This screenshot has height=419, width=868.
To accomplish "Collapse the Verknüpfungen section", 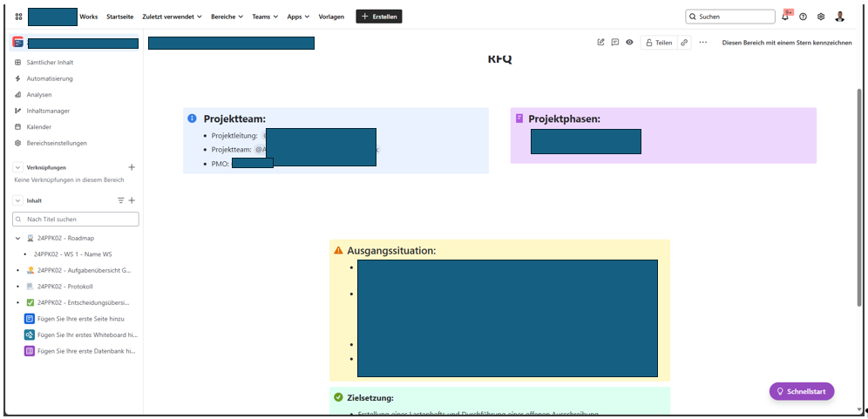I will coord(17,167).
